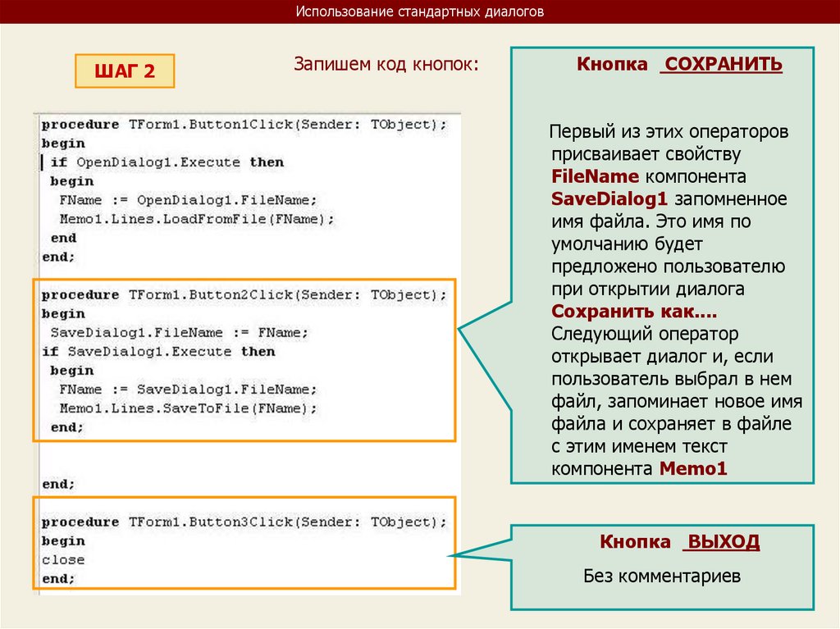Select the line 'предложено пользователю'
This screenshot has height=629, width=840.
[x=668, y=267]
